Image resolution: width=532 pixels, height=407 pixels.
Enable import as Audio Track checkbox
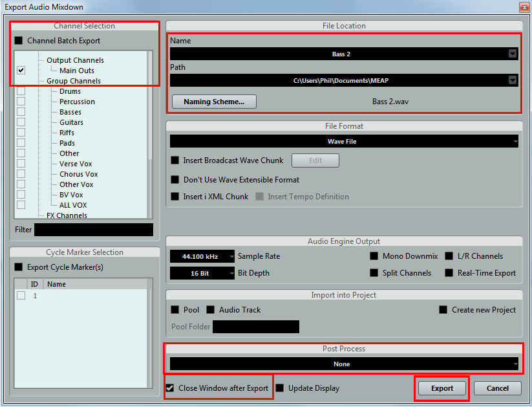(211, 309)
